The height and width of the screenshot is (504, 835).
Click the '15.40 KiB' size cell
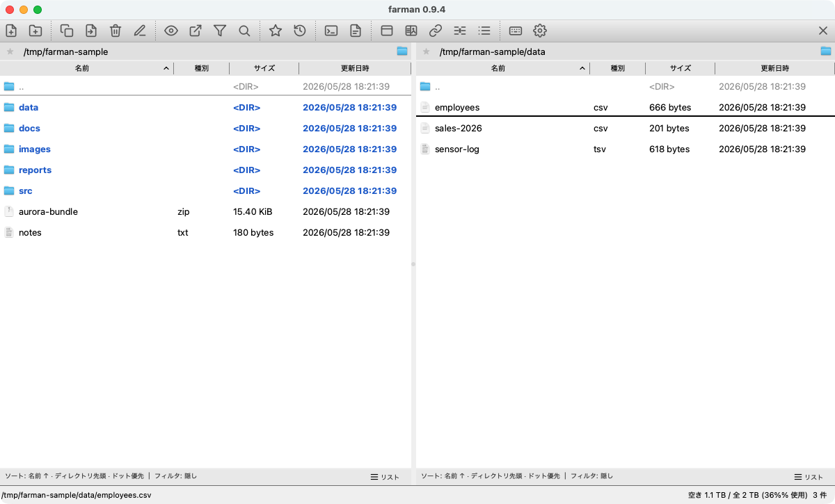tap(253, 211)
